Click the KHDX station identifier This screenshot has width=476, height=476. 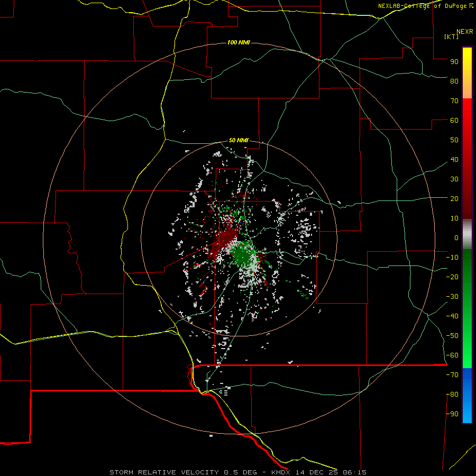[281, 472]
